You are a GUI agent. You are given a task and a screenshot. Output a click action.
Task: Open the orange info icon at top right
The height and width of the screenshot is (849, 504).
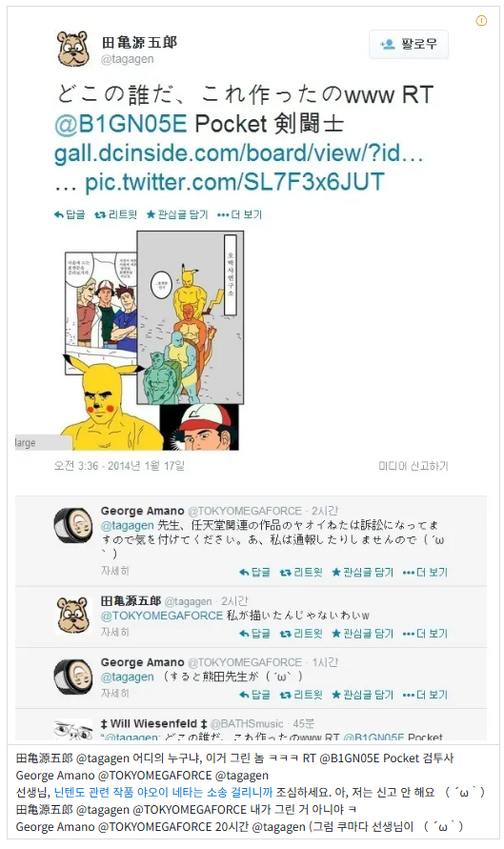481,21
